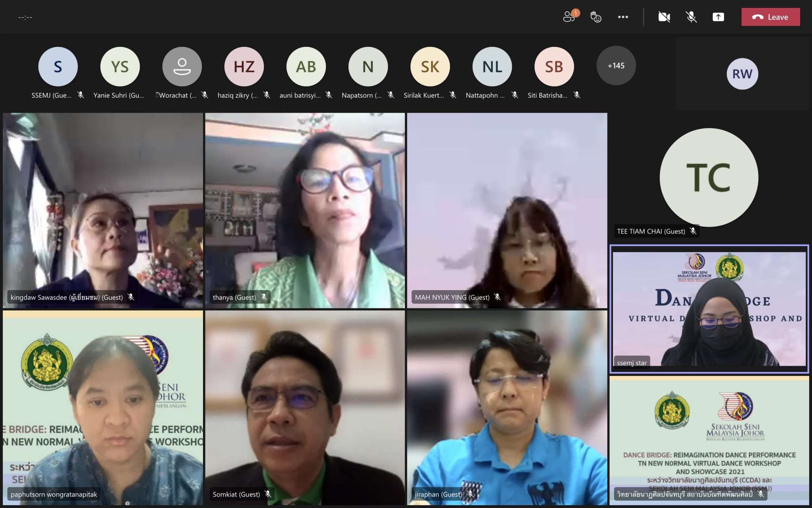Select the ssemj star video tile
This screenshot has width=812, height=508.
coord(709,309)
